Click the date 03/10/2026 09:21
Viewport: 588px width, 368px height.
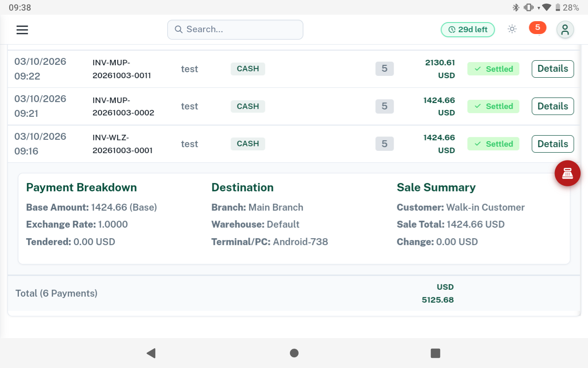(x=40, y=106)
